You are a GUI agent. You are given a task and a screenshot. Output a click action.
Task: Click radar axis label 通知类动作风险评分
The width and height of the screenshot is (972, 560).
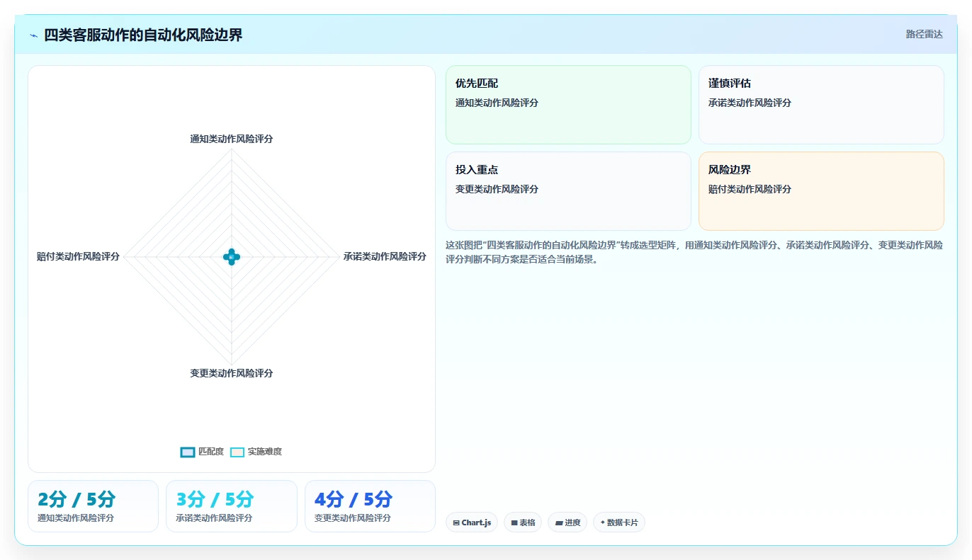232,139
